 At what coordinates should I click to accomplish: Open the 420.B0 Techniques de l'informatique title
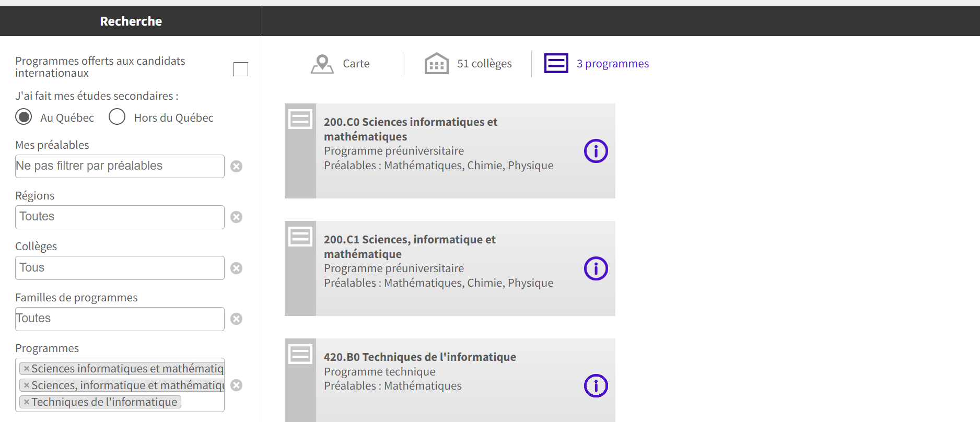pyautogui.click(x=419, y=357)
